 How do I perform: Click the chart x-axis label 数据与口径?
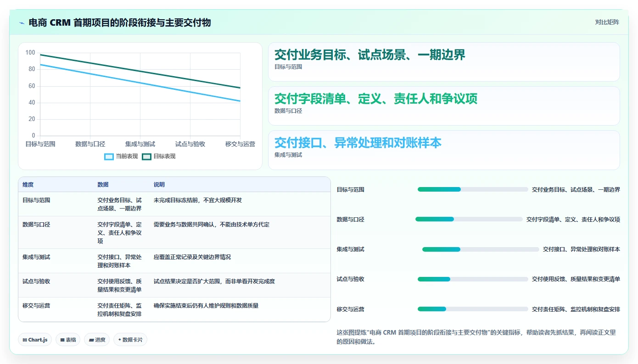point(90,144)
